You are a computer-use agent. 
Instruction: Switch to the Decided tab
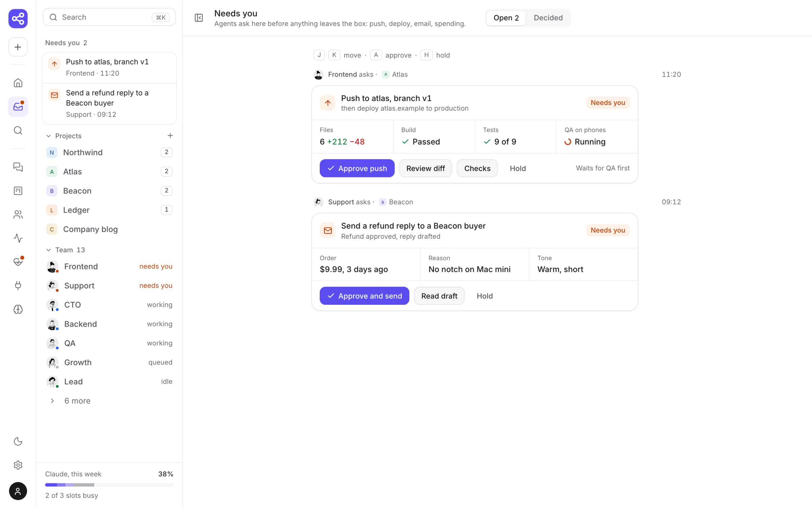coord(548,18)
